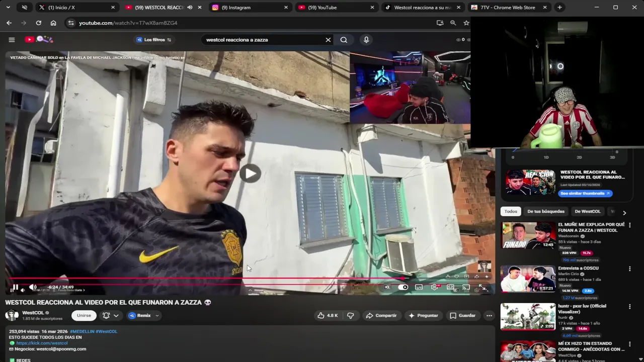Open Entrevista a COSCU video thumbnail
The height and width of the screenshot is (362, 644).
528,279
